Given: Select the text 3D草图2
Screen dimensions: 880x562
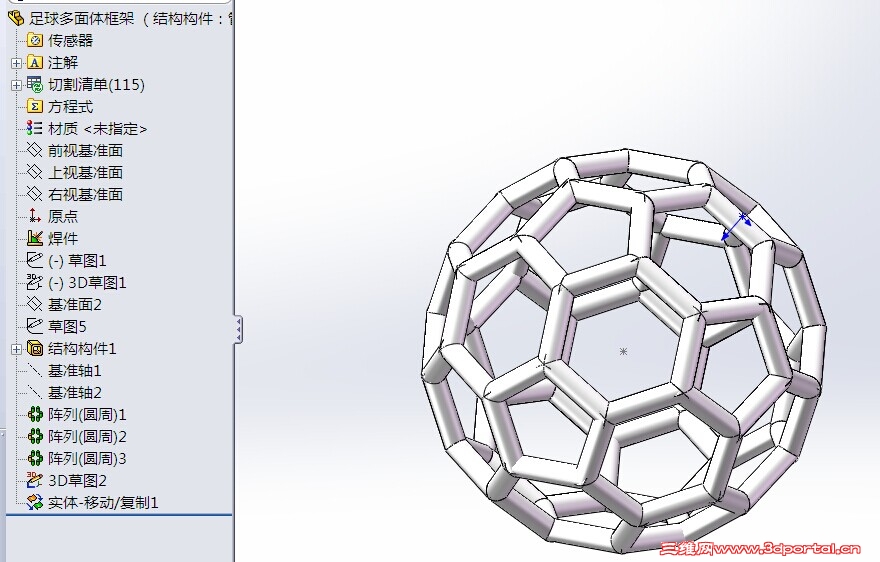Looking at the screenshot, I should [x=77, y=481].
